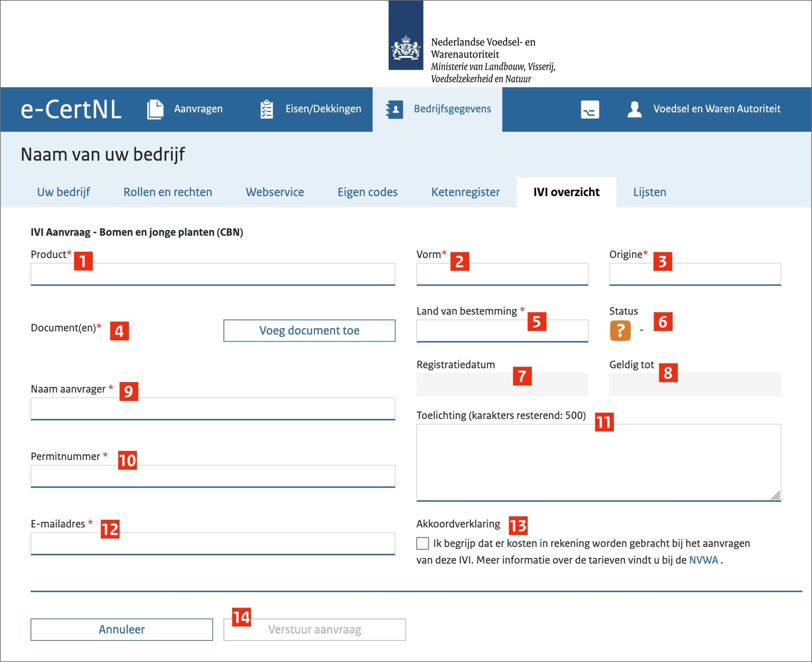
Task: Open the Rollen en rechten tab
Action: click(168, 192)
